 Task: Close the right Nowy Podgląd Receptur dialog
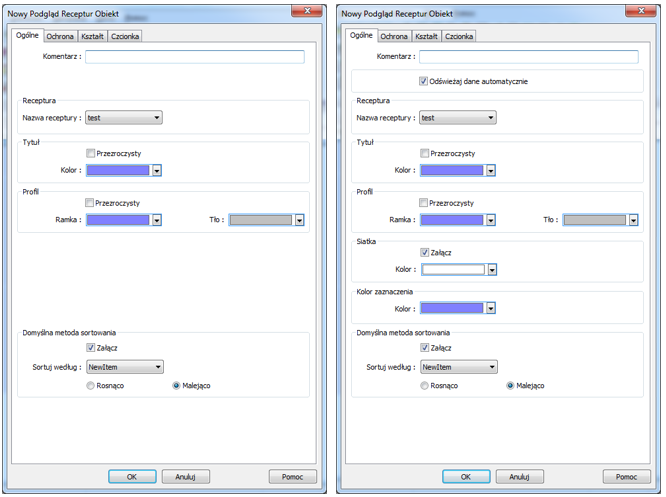click(641, 11)
